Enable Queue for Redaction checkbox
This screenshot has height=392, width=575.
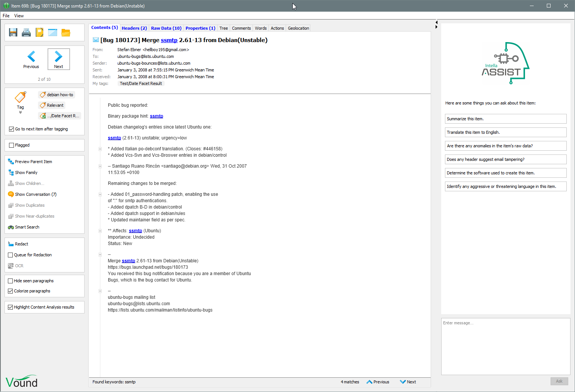point(11,255)
